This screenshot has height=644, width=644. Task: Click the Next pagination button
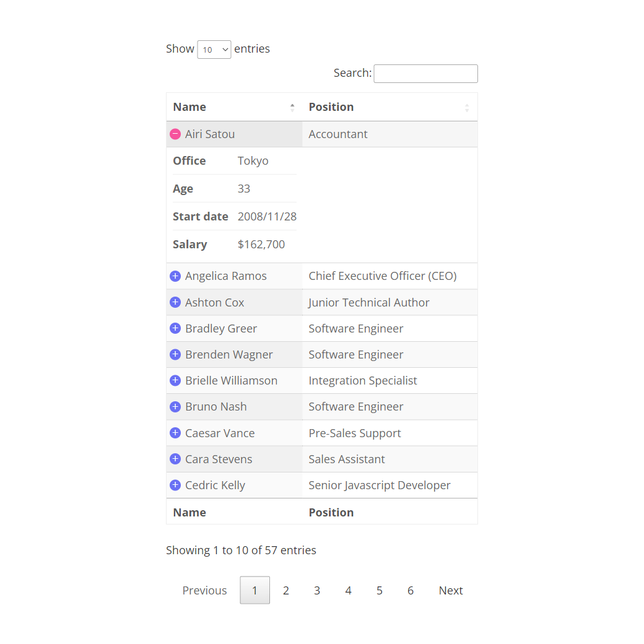pyautogui.click(x=451, y=590)
